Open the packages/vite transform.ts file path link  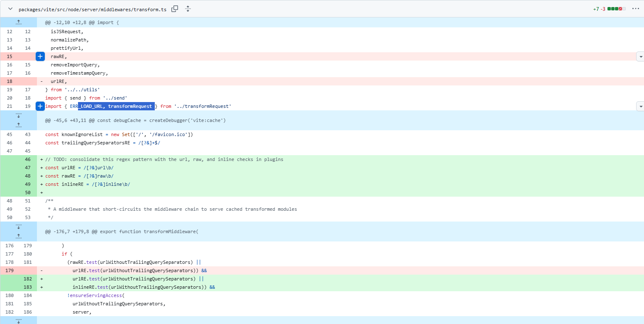pos(92,9)
